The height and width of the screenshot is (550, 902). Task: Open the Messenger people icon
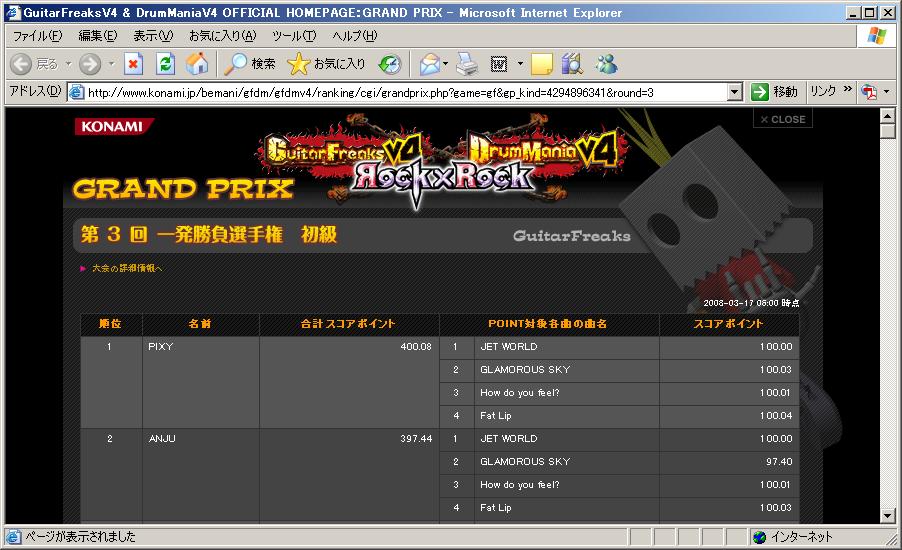tap(606, 64)
